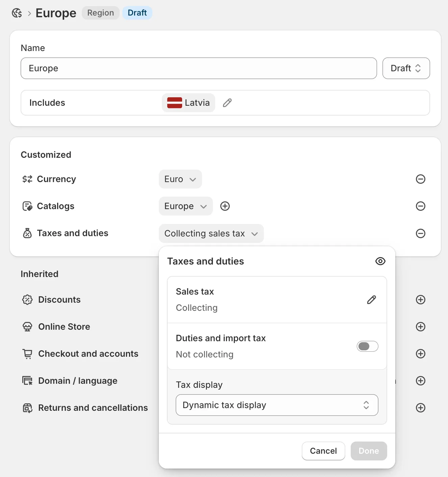Select the Returns and cancellations label

coord(93,408)
